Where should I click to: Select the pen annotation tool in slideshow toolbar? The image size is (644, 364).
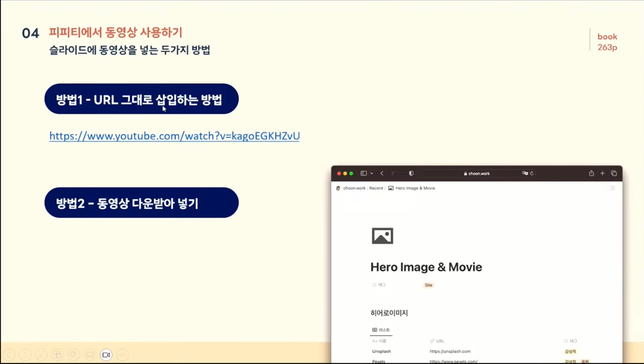[41, 355]
